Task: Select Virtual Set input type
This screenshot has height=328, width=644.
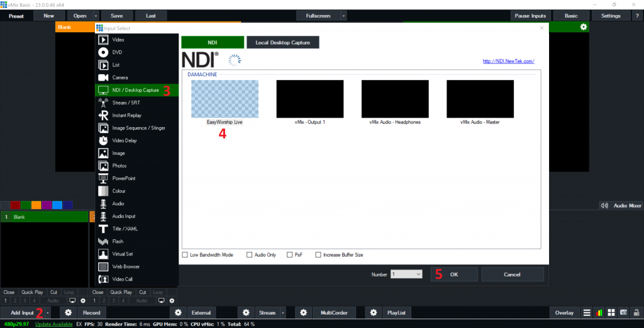Action: point(136,254)
